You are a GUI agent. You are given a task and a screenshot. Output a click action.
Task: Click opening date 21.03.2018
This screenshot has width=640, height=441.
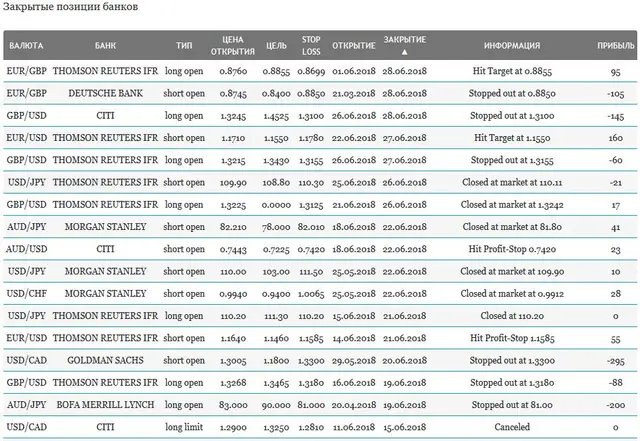[x=353, y=94]
